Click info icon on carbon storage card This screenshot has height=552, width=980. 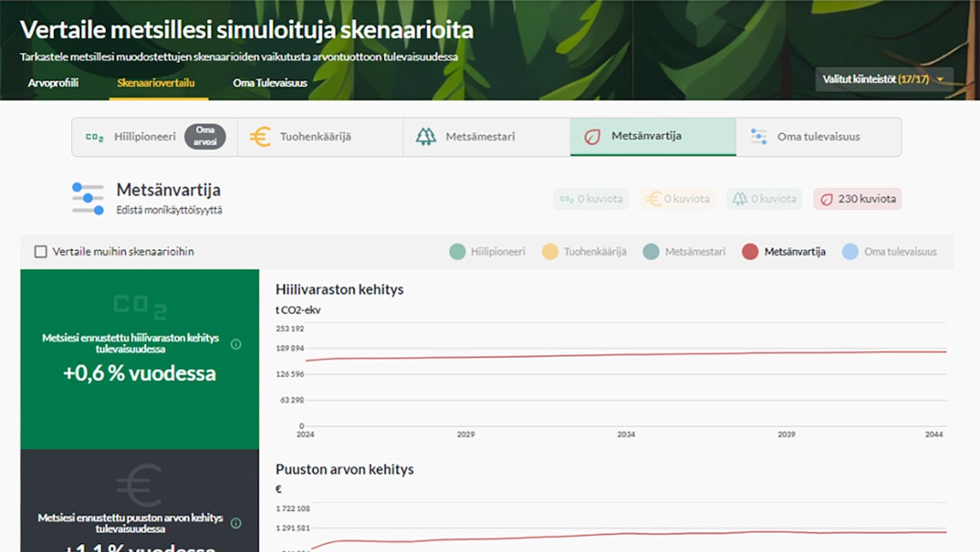tap(236, 344)
